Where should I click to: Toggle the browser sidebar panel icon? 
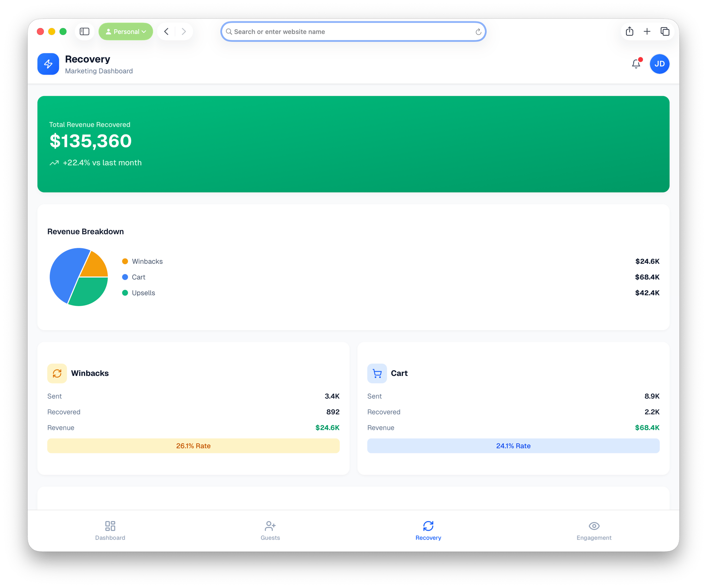click(x=84, y=32)
